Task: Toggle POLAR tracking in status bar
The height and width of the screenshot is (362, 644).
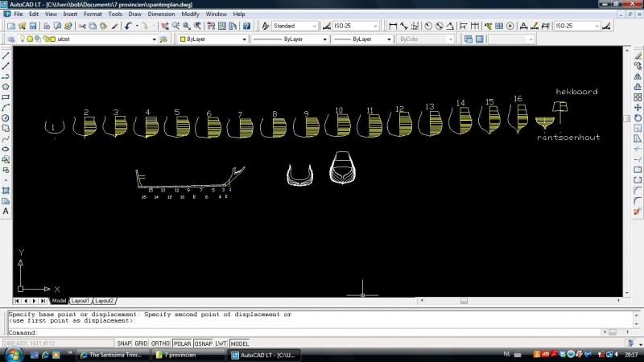Action: [x=183, y=343]
